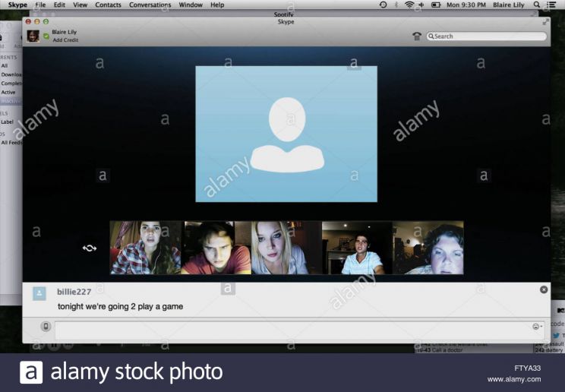Open the Edit menu
565x392 pixels.
pyautogui.click(x=59, y=5)
